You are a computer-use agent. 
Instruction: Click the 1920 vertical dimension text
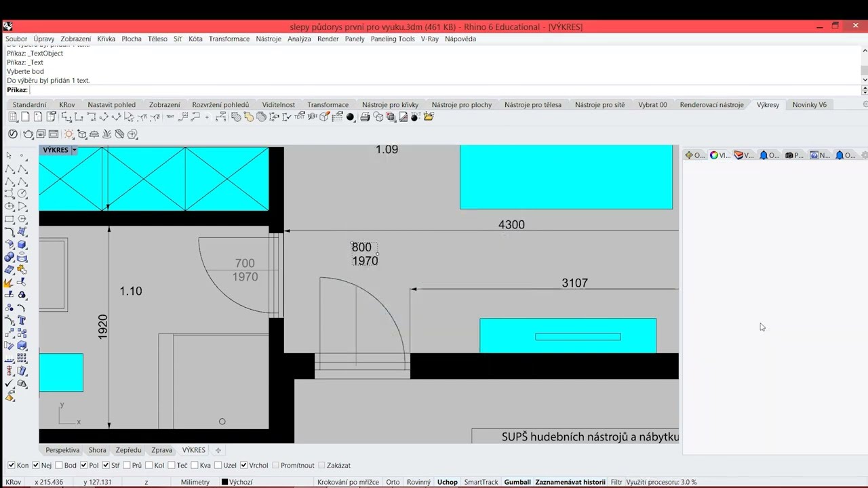point(103,327)
